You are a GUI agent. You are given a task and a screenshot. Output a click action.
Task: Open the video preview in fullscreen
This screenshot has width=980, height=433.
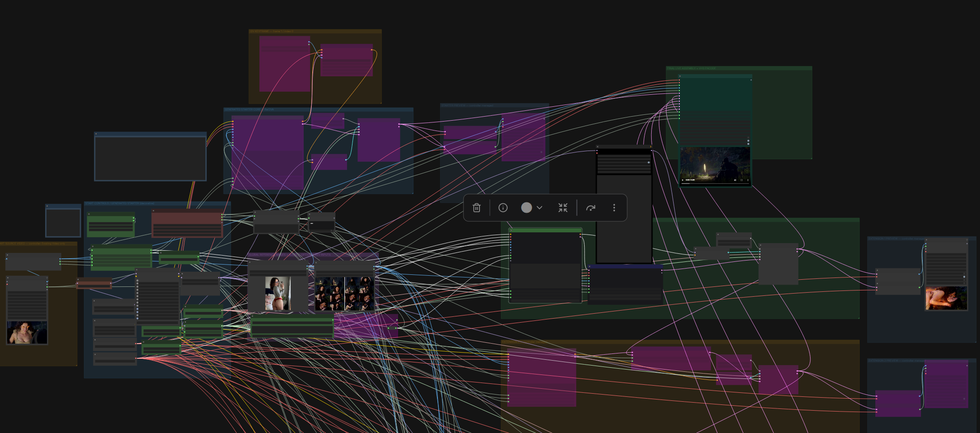click(x=742, y=180)
